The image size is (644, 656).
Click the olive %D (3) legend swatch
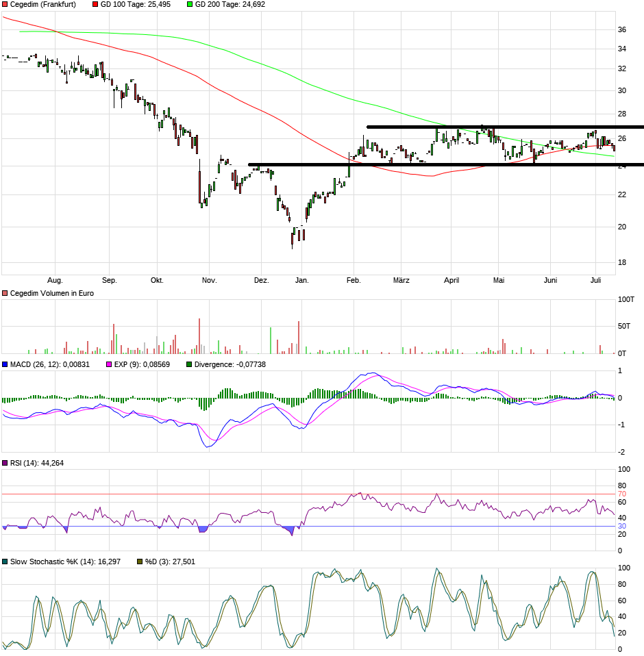coord(140,562)
